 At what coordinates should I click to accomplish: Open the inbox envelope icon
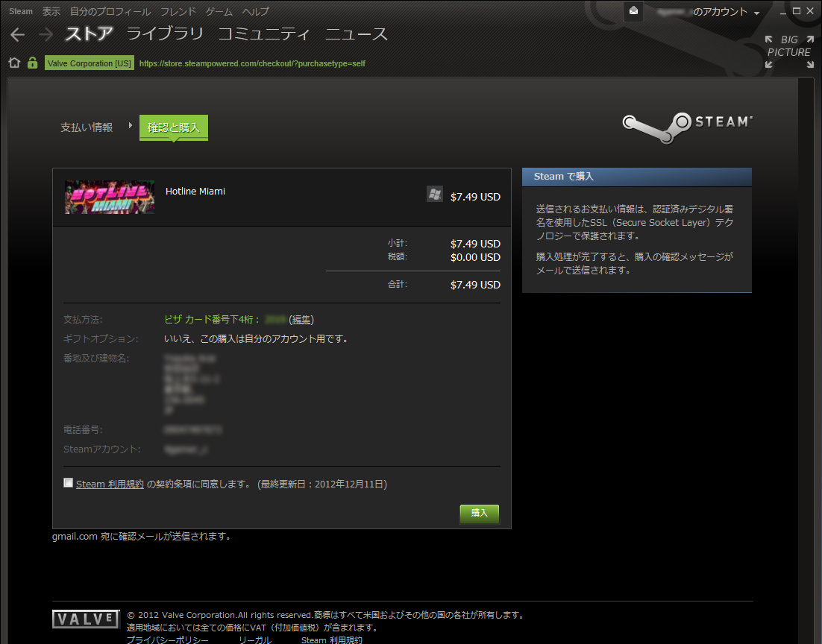(633, 11)
